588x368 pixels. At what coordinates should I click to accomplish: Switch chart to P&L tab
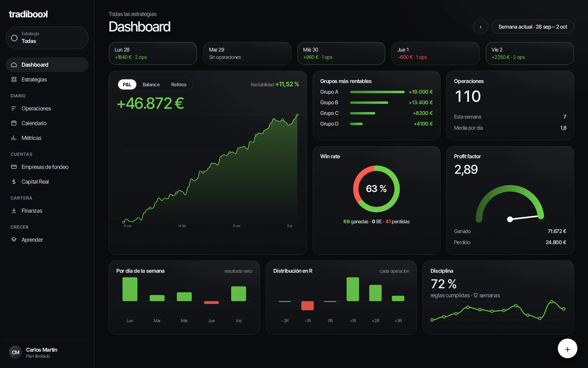[127, 84]
